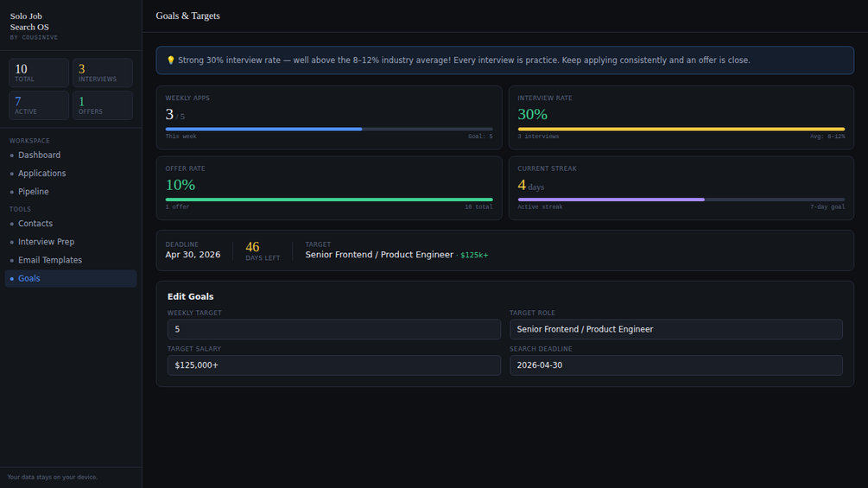Click the lightbulb tip icon
868x488 pixels.
170,60
